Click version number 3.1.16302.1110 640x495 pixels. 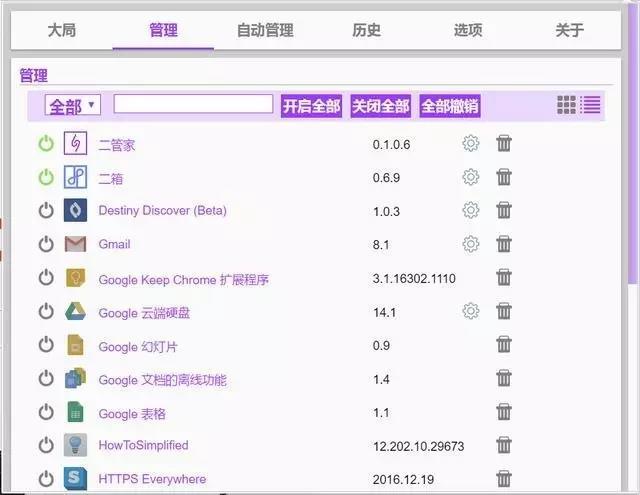[414, 279]
